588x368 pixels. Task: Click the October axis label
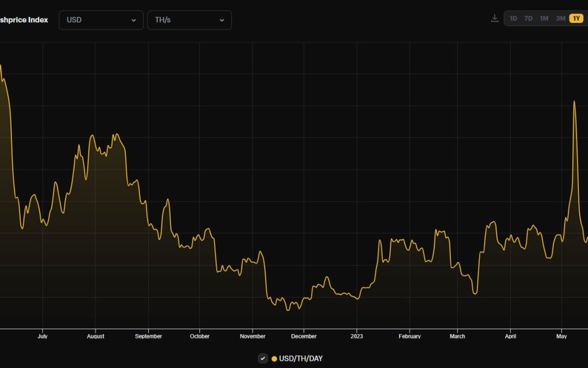(x=199, y=336)
